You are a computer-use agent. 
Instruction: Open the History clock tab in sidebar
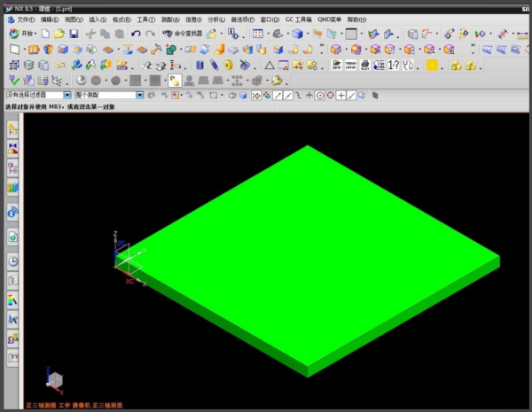pos(13,260)
